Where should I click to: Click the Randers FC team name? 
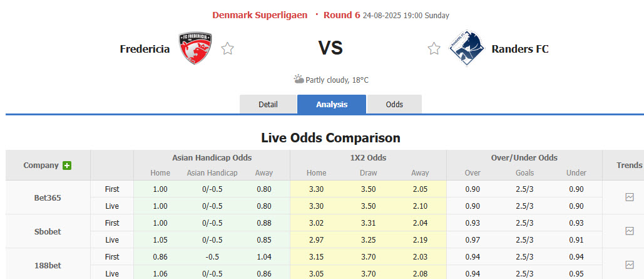coord(520,49)
